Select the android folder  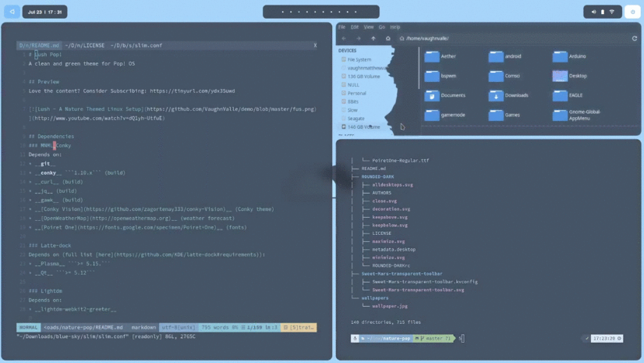[x=504, y=56]
